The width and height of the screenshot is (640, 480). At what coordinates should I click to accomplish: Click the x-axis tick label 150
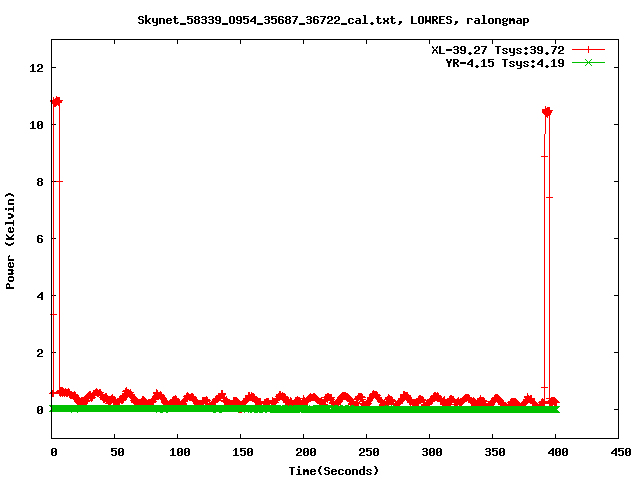tap(243, 452)
